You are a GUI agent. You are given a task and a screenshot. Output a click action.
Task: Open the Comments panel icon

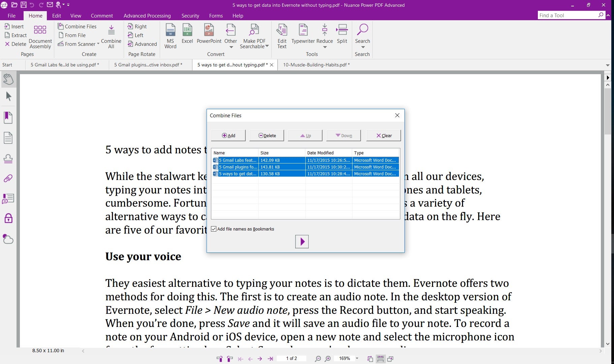tap(8, 199)
